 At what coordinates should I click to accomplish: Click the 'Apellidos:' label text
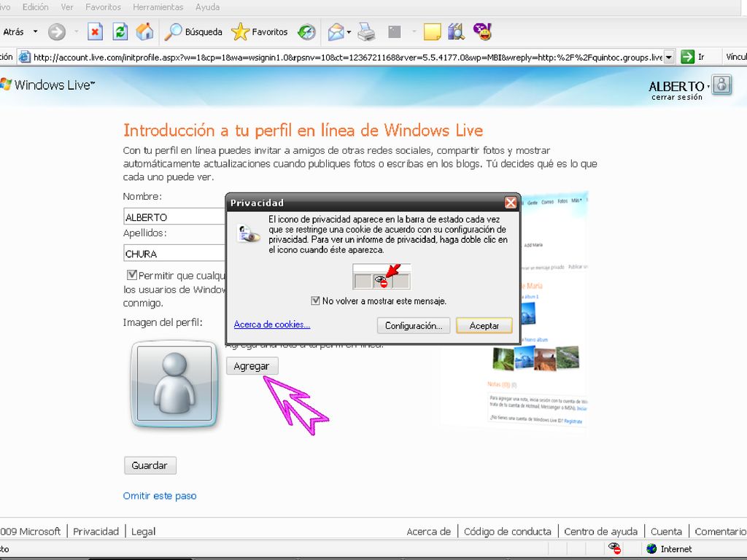pos(145,233)
